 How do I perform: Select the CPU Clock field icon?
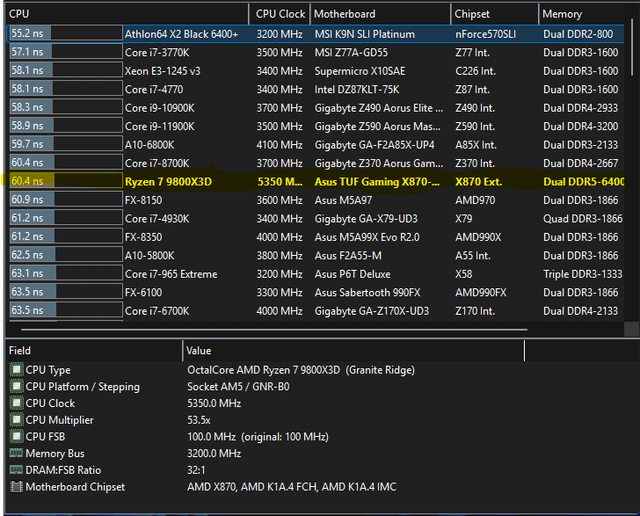point(16,403)
